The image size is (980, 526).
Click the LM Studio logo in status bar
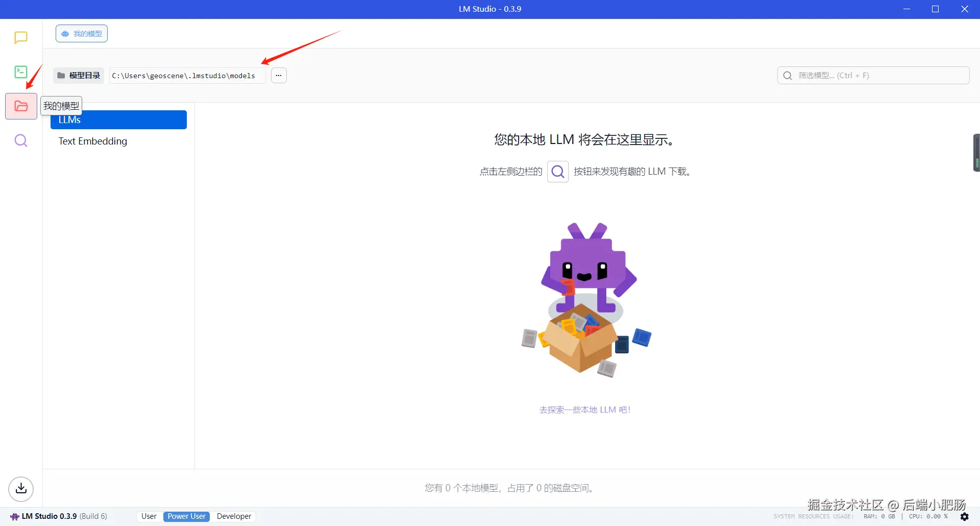[x=15, y=516]
